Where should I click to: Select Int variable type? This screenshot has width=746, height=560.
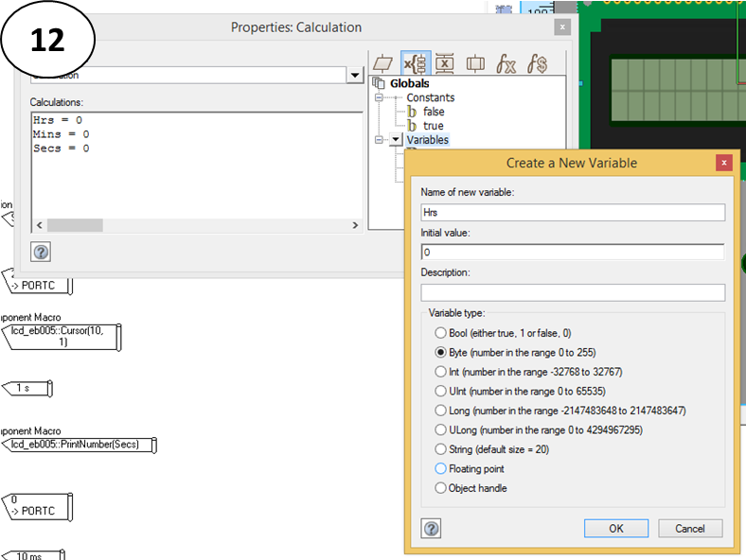[440, 372]
